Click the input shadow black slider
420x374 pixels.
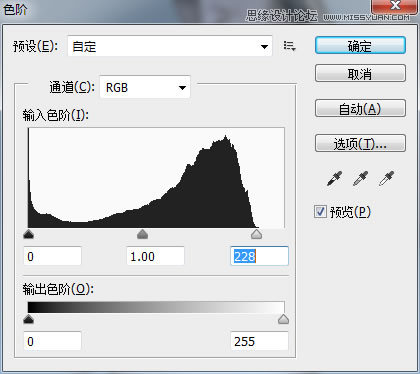(x=29, y=234)
